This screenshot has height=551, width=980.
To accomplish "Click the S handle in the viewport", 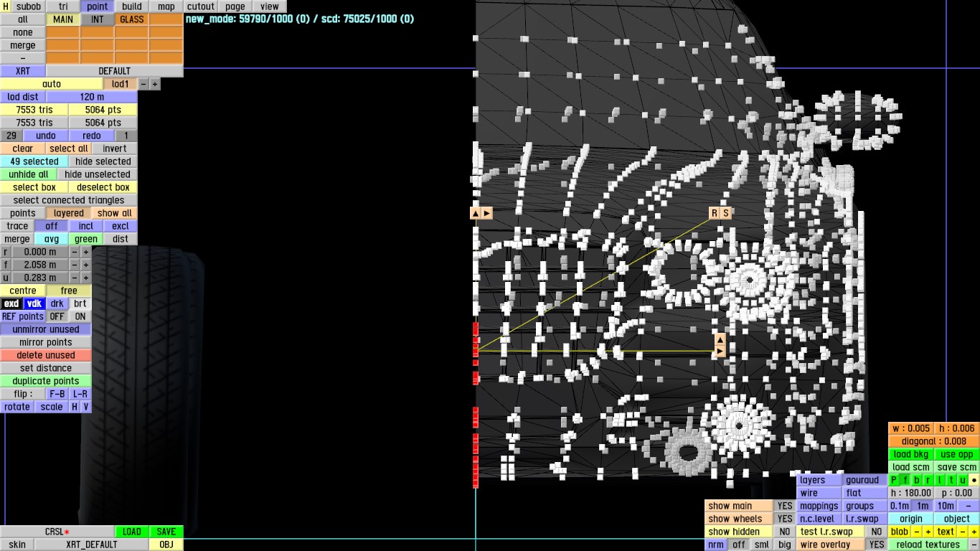I will [725, 213].
